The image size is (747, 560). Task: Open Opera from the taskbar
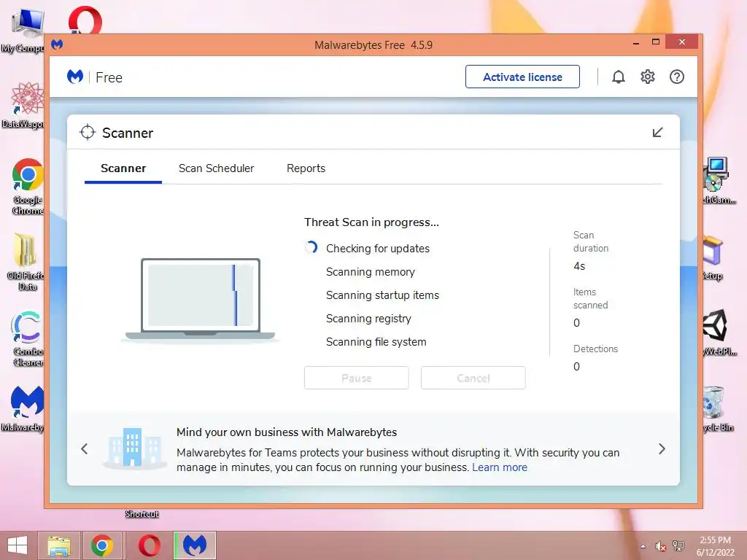pos(149,545)
